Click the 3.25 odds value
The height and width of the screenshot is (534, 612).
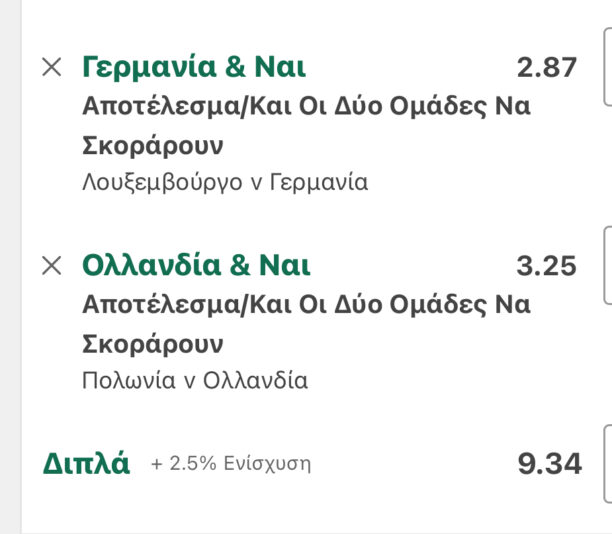(x=546, y=266)
